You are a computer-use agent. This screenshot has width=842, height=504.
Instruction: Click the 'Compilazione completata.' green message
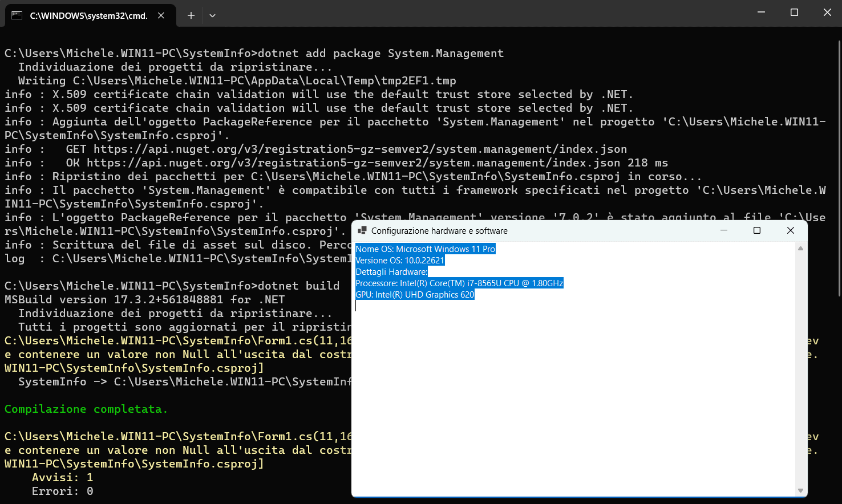[86, 409]
